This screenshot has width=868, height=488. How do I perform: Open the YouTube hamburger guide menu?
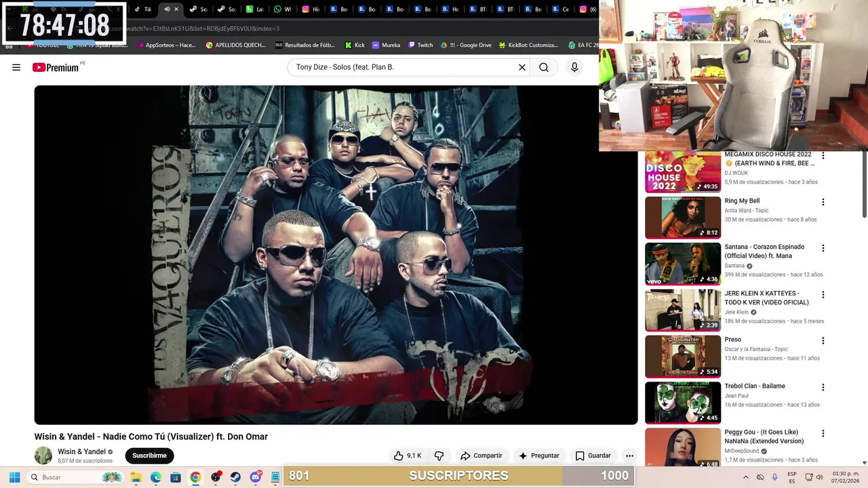[16, 67]
